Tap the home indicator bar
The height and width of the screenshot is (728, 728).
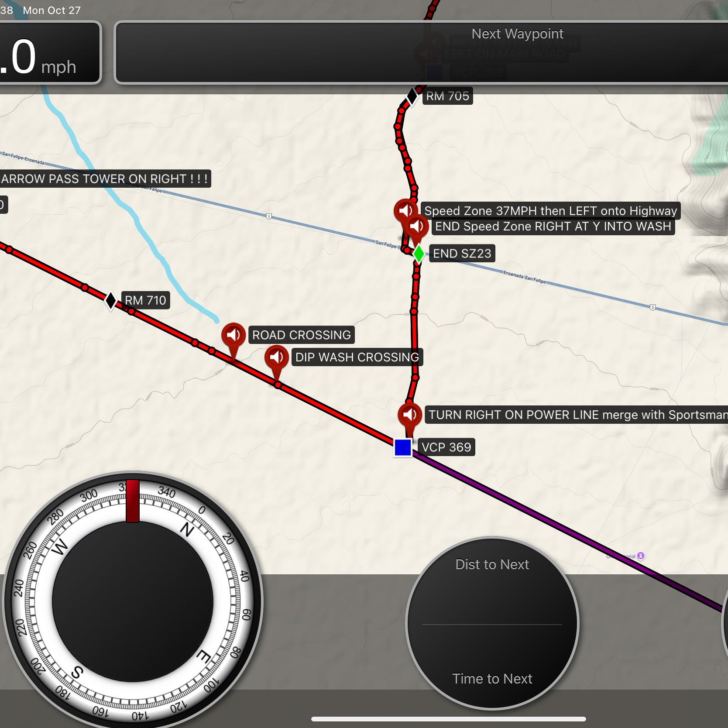point(448,719)
